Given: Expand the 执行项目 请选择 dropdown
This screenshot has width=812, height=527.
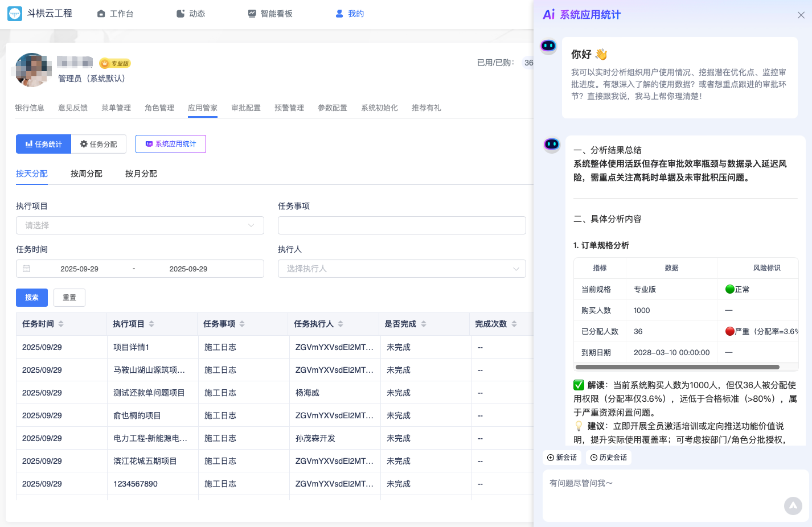Looking at the screenshot, I should (x=140, y=225).
